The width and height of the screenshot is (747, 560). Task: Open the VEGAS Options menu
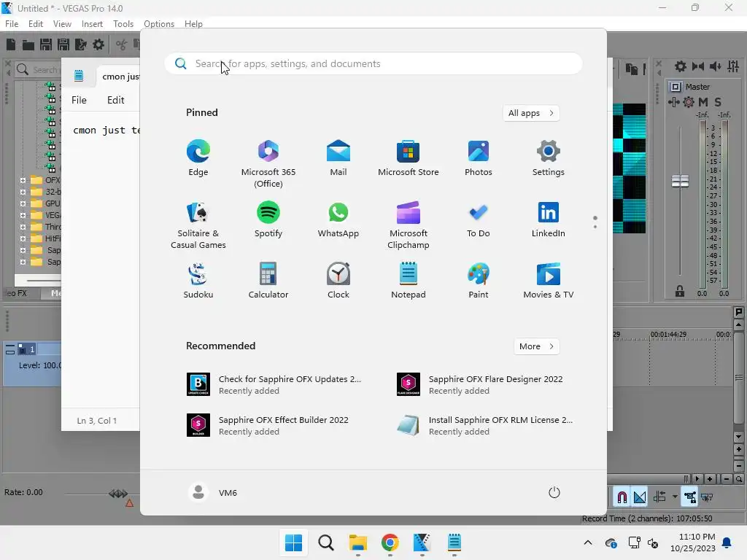(158, 24)
